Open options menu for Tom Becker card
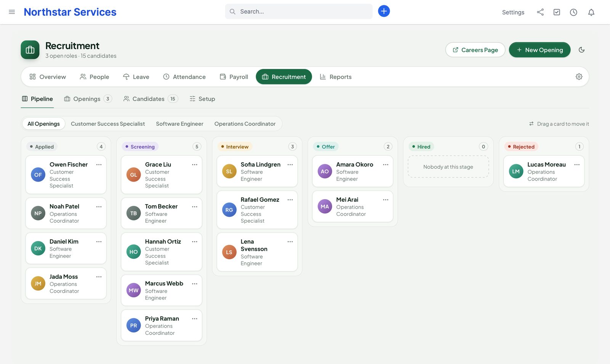610x364 pixels. [195, 206]
